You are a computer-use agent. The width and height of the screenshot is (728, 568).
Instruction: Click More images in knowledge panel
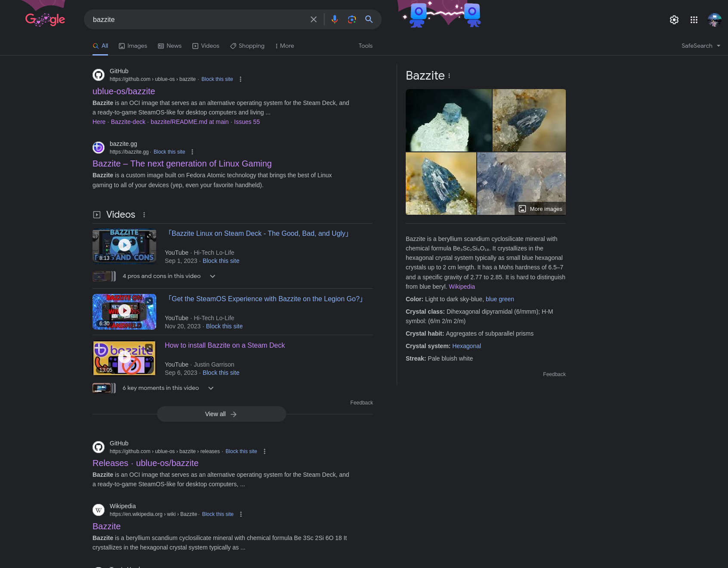540,209
